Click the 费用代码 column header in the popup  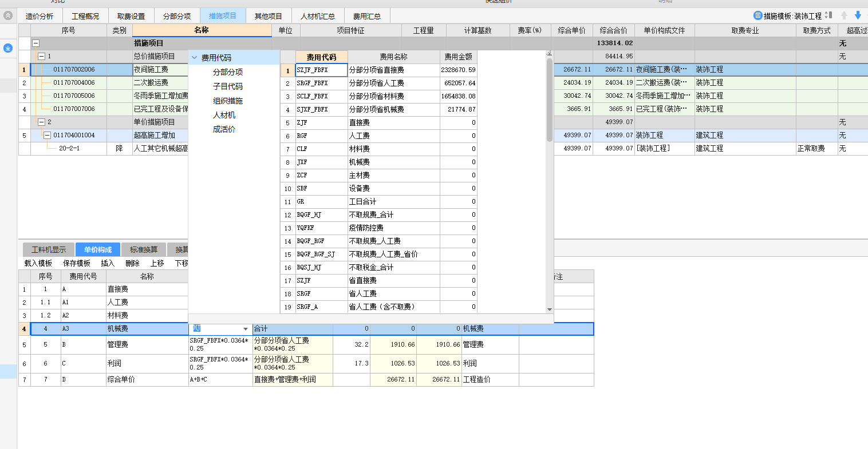point(322,57)
